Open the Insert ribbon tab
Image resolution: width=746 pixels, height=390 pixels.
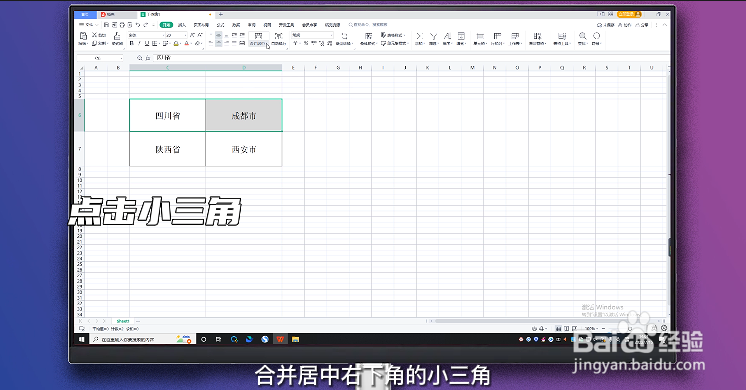tap(182, 25)
